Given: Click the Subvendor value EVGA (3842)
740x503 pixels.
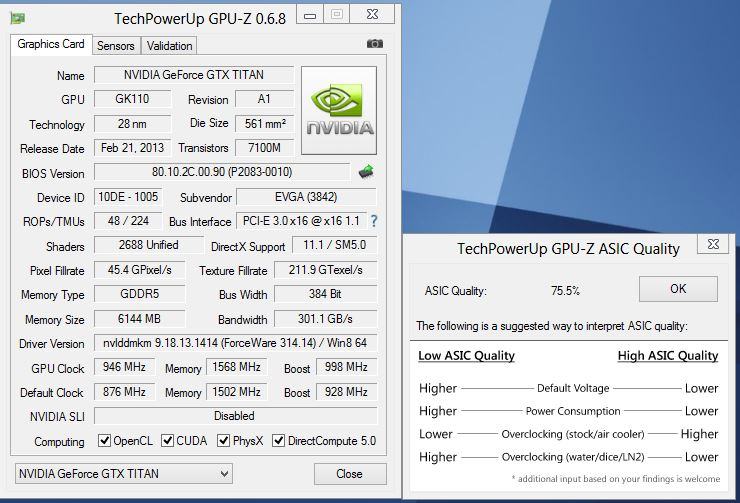Looking at the screenshot, I should click(x=306, y=197).
